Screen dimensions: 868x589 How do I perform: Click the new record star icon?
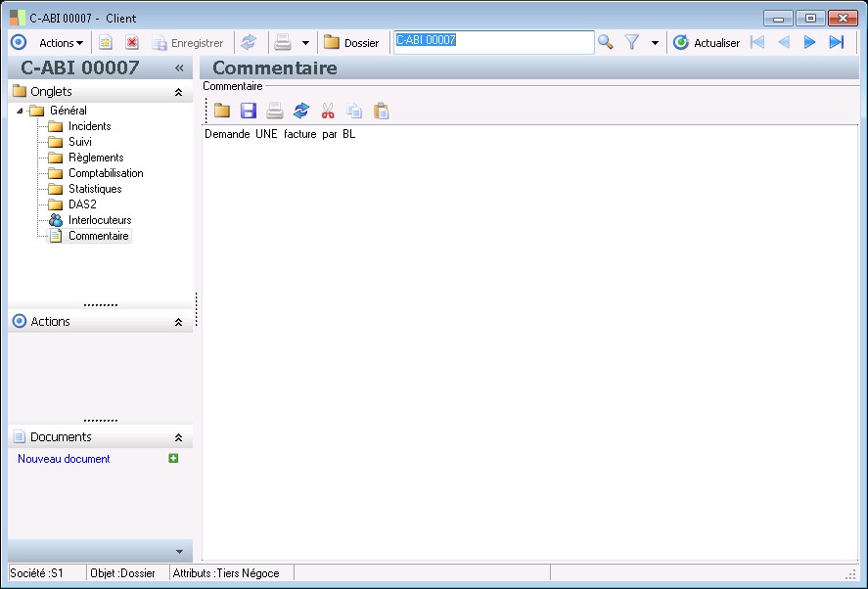pos(105,43)
